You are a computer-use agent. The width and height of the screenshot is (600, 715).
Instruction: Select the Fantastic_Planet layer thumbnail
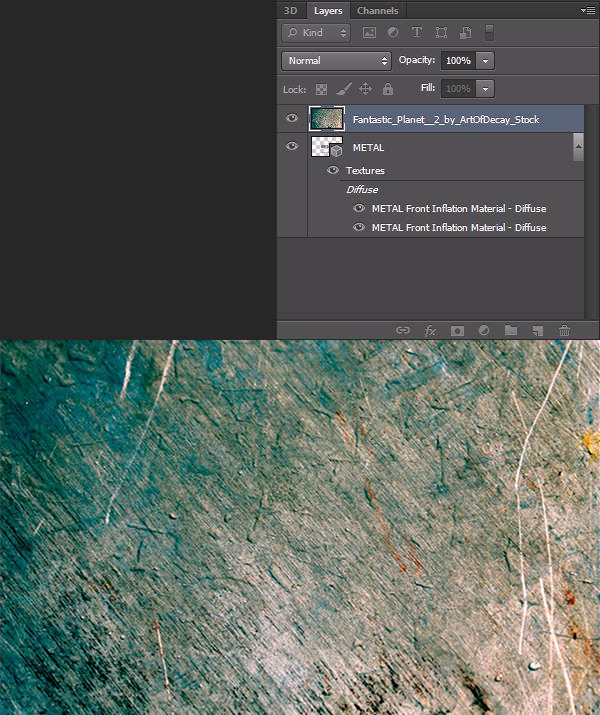(327, 119)
